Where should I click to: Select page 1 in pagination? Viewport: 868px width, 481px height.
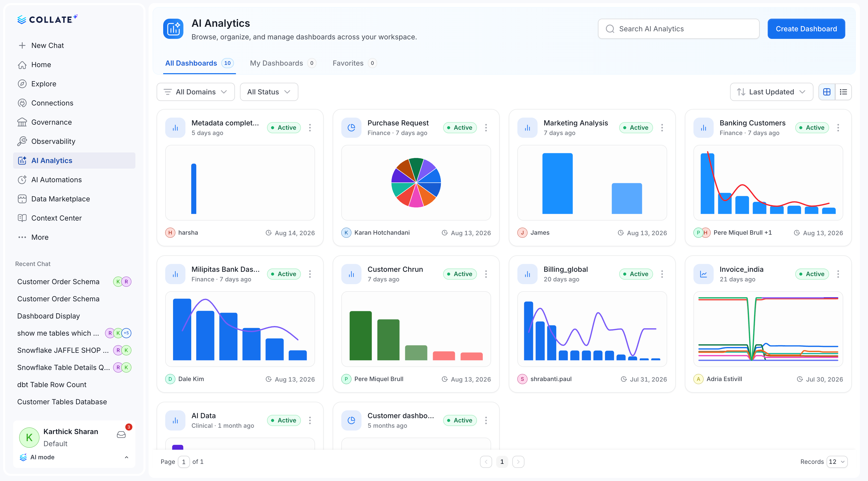coord(502,462)
